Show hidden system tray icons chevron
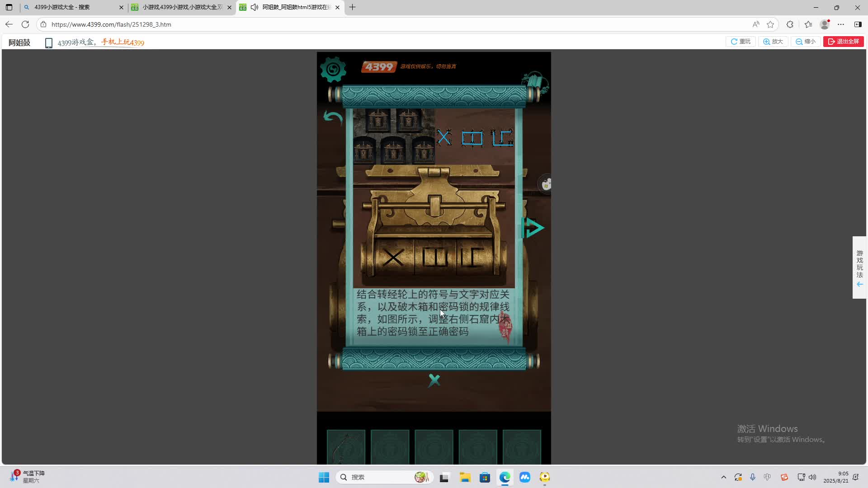868x488 pixels. 723,477
